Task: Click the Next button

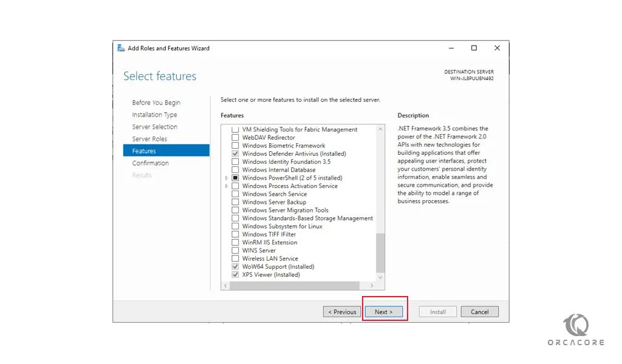Action: pos(384,312)
